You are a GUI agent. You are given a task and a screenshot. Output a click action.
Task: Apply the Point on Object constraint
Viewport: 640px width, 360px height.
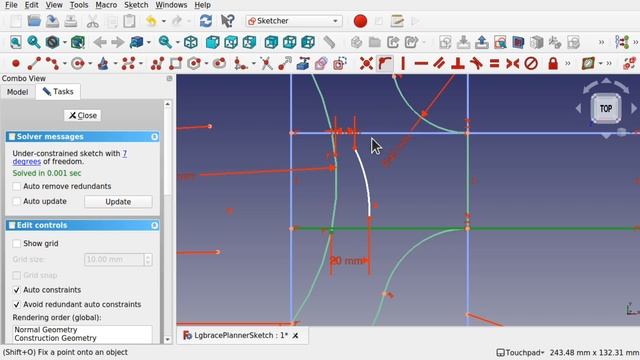pyautogui.click(x=384, y=63)
